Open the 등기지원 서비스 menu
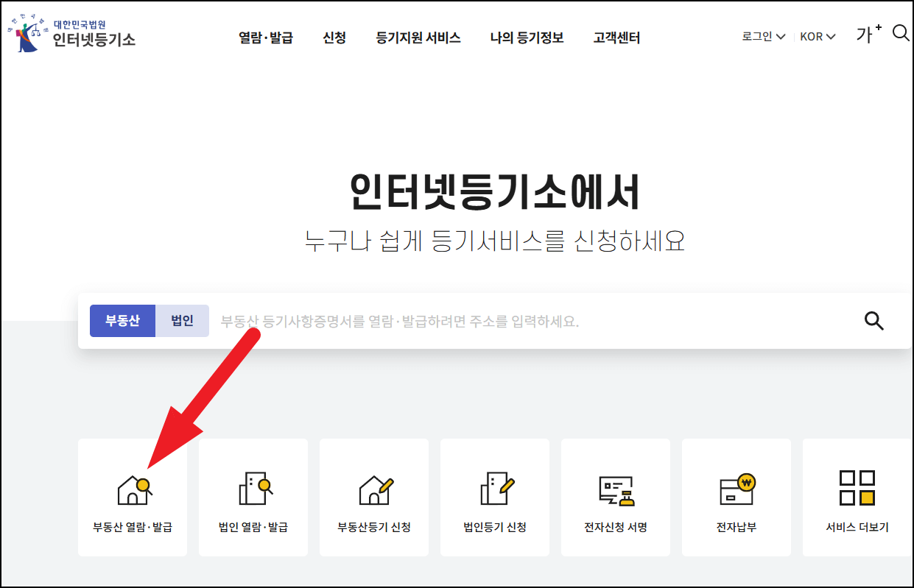 [x=418, y=38]
